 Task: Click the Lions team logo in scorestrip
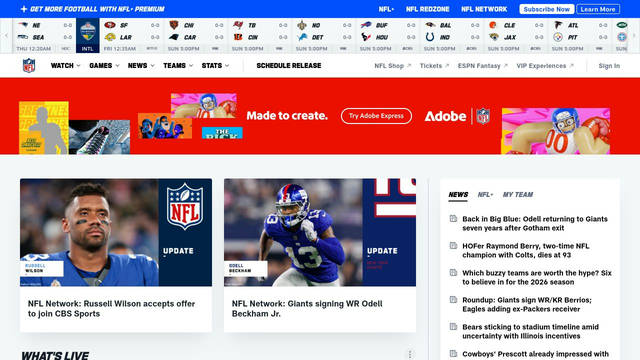[302, 37]
